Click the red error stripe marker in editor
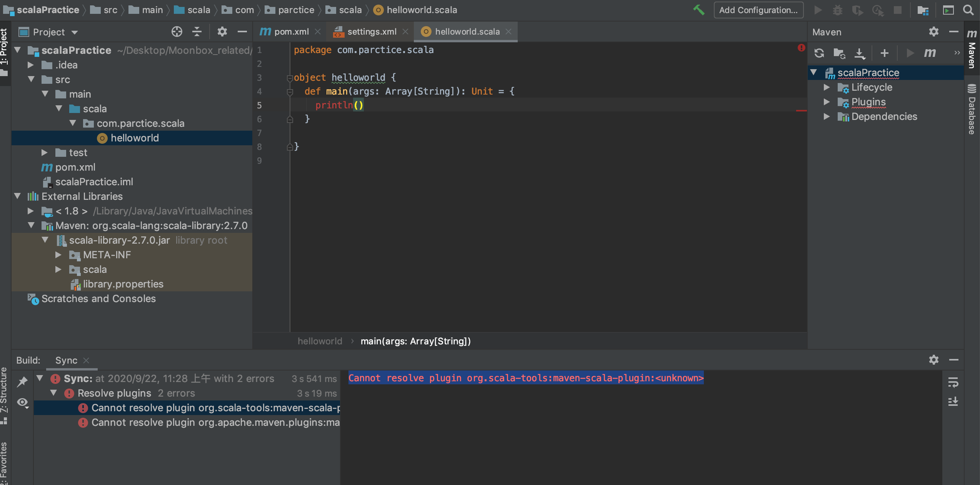 click(x=801, y=111)
